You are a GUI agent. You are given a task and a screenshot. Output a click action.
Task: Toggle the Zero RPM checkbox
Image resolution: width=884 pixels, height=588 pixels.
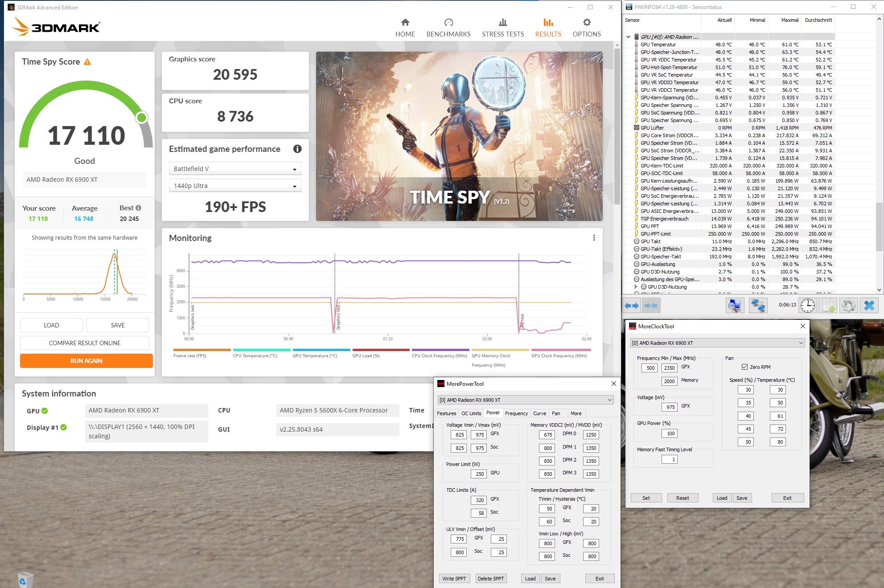click(x=744, y=367)
